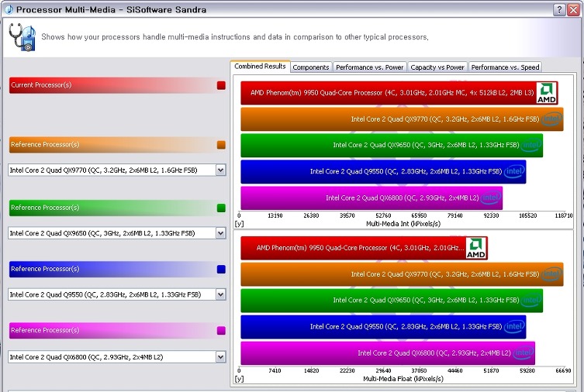Click the 118710 axis value in Int chart
This screenshot has height=392, width=584.
pyautogui.click(x=564, y=215)
